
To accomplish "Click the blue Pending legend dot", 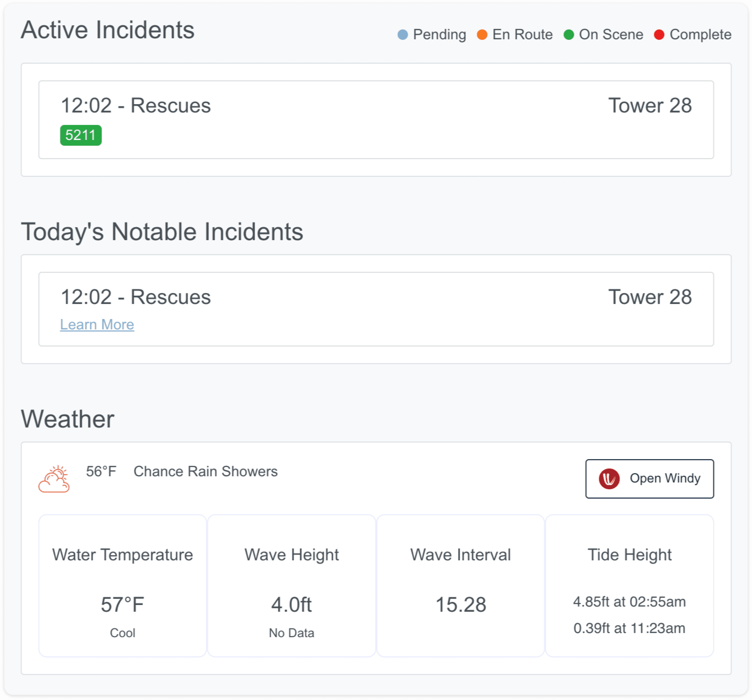I will pos(403,35).
